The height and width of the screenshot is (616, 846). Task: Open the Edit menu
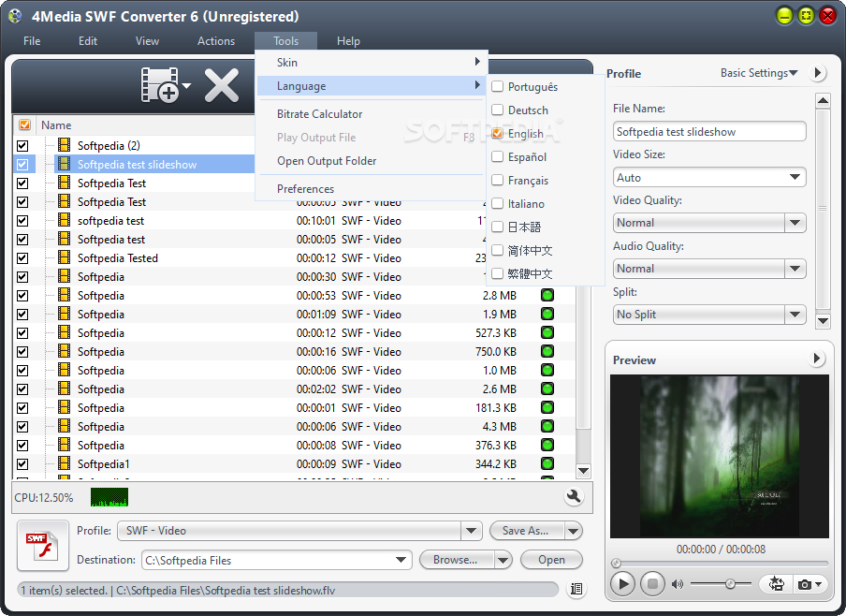pyautogui.click(x=88, y=41)
